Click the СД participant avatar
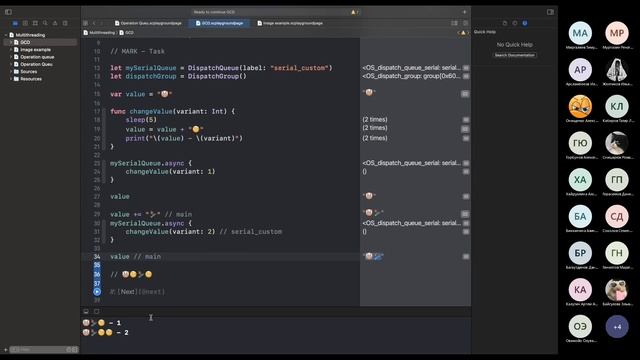The height and width of the screenshot is (360, 640). tap(617, 216)
